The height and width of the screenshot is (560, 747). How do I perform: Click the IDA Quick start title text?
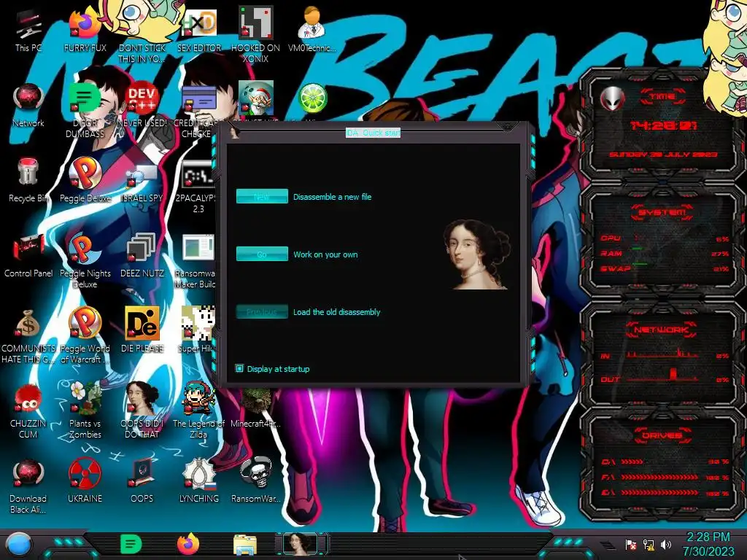pyautogui.click(x=373, y=133)
